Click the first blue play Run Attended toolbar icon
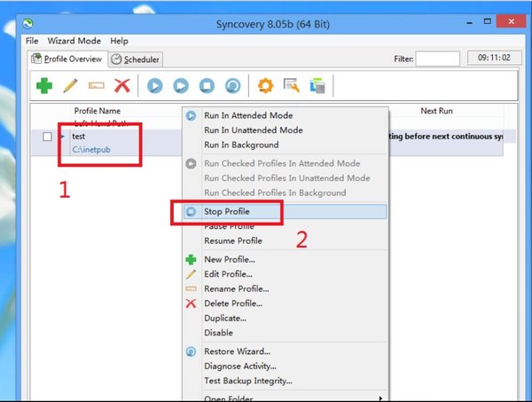Image resolution: width=532 pixels, height=402 pixels. 154,85
